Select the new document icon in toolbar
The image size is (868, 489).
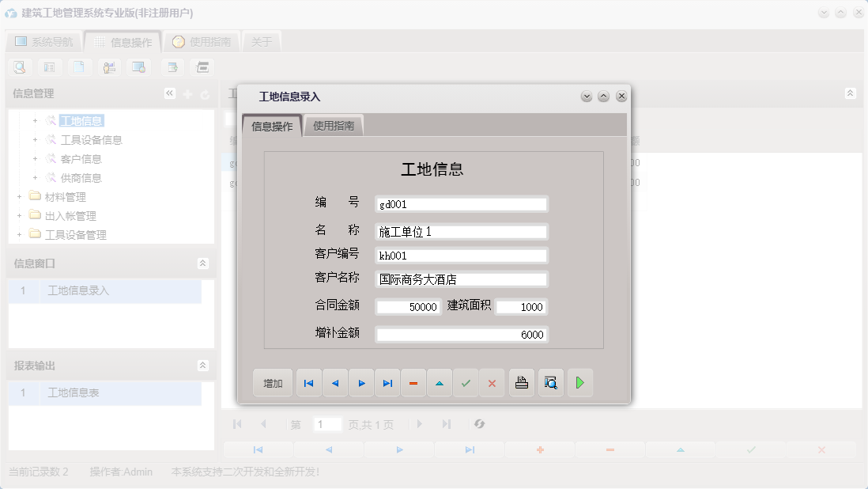click(x=80, y=67)
